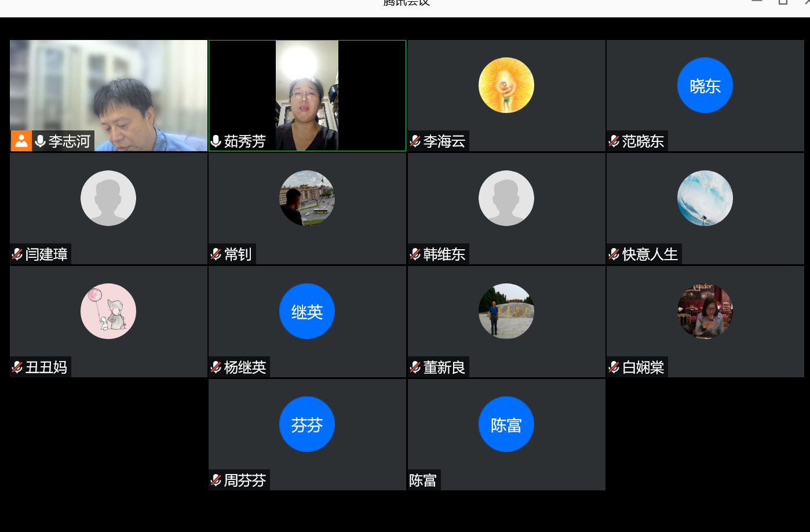Viewport: 810px width, 532px height.
Task: Click the orange host icon beside 李志河
Action: click(21, 141)
